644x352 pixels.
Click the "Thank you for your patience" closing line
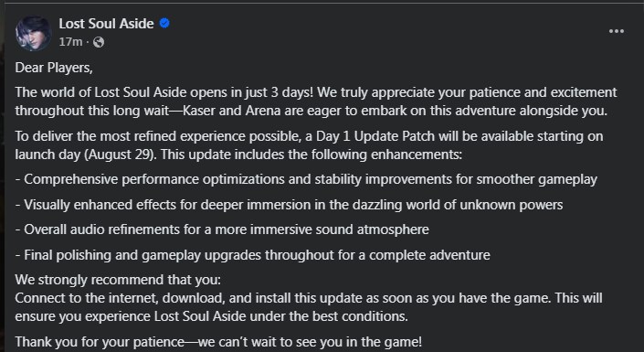100,342
